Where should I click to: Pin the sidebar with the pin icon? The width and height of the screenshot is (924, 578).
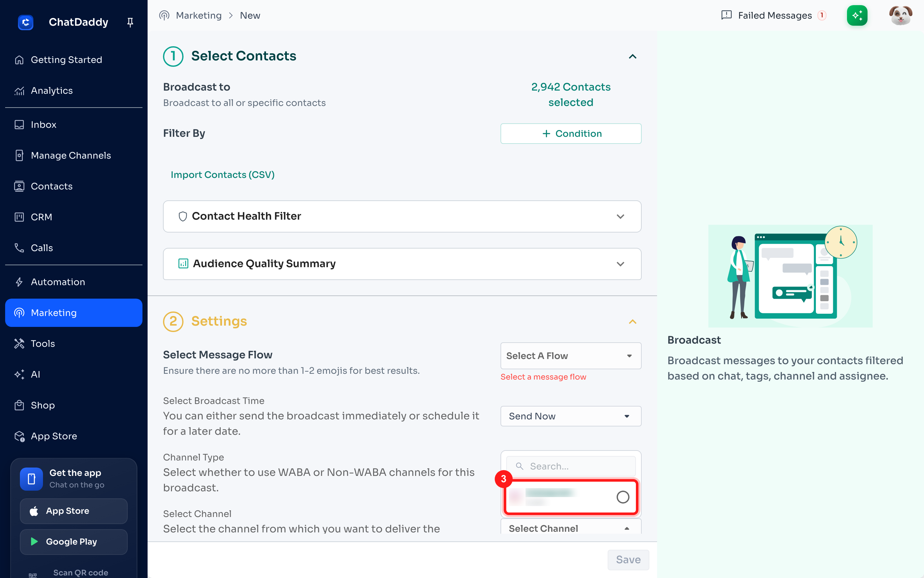point(130,22)
